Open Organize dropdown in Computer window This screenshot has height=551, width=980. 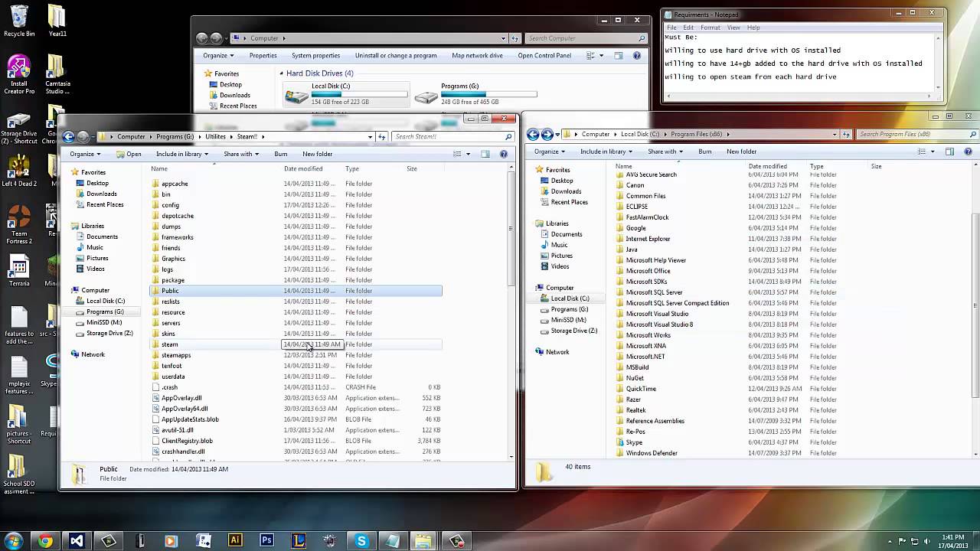click(x=218, y=56)
